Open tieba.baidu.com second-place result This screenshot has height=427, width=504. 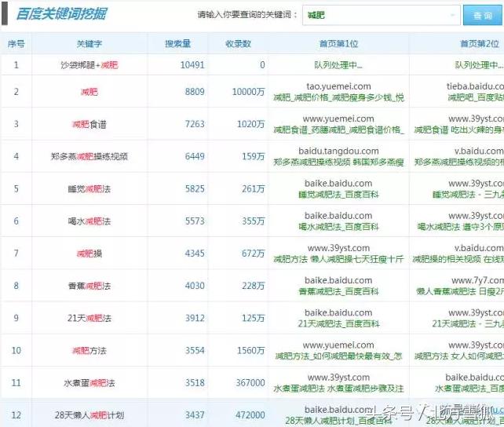[475, 86]
